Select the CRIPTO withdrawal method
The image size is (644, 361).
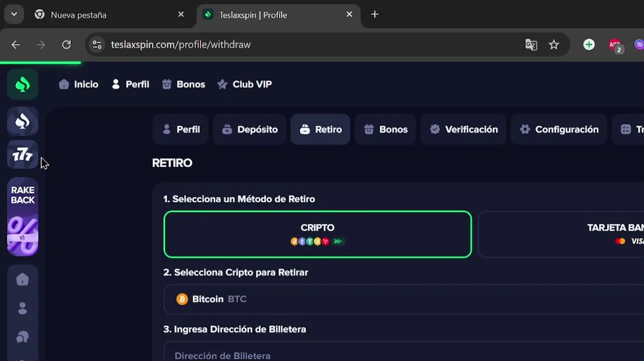click(x=317, y=234)
